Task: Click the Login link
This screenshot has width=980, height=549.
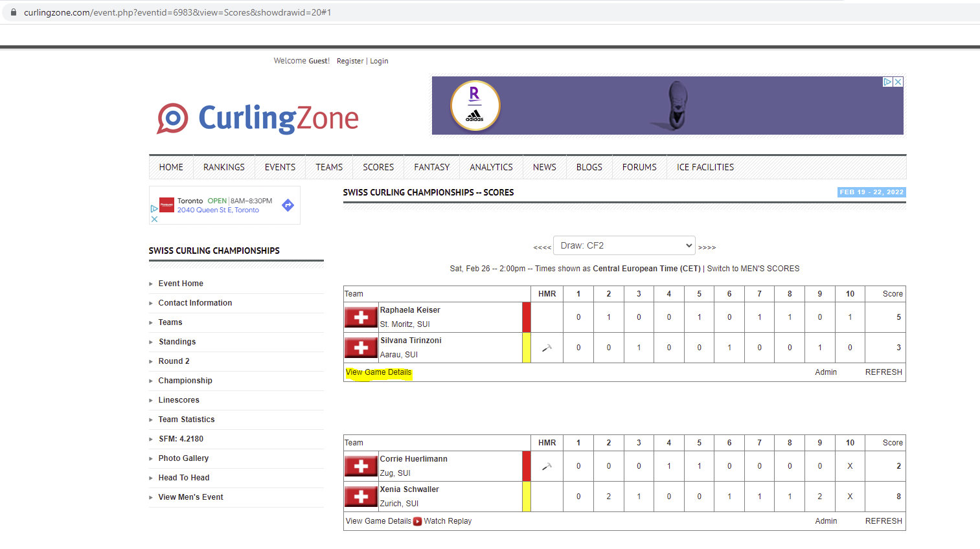Action: (x=379, y=61)
